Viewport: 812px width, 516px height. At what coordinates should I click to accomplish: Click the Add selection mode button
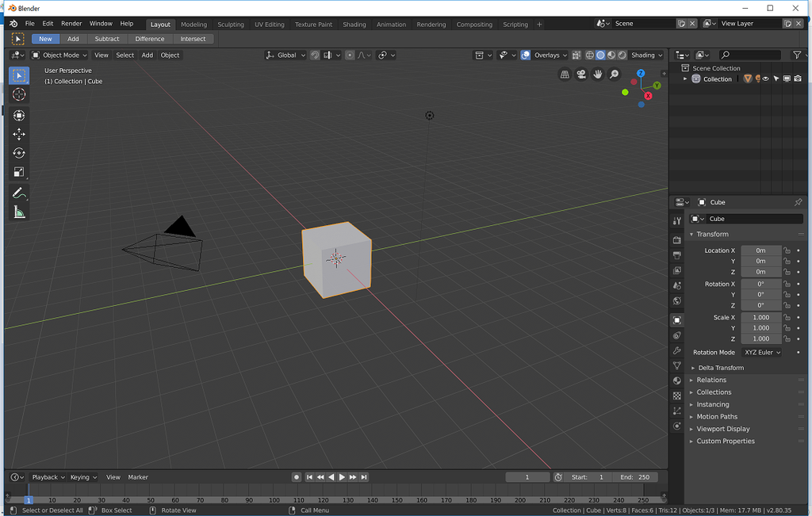click(73, 39)
